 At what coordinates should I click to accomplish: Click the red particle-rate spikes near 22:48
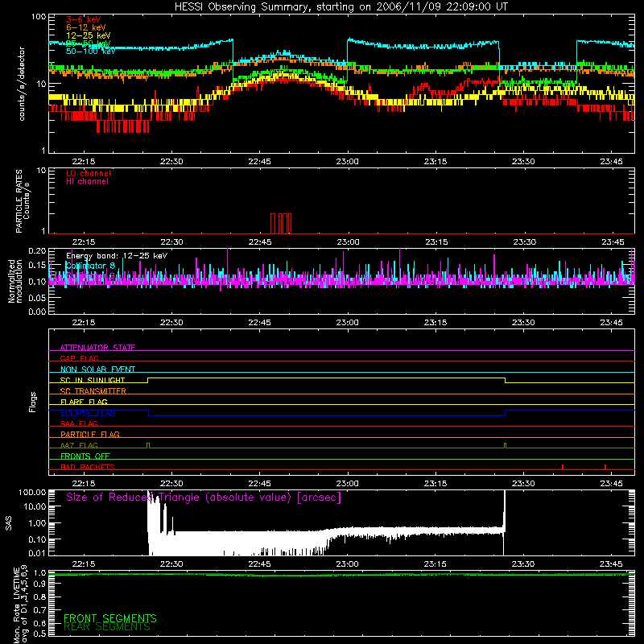281,224
